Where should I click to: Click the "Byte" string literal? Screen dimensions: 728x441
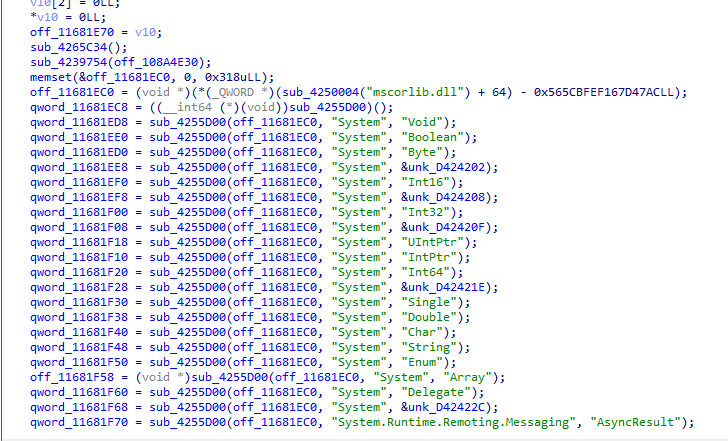click(422, 152)
